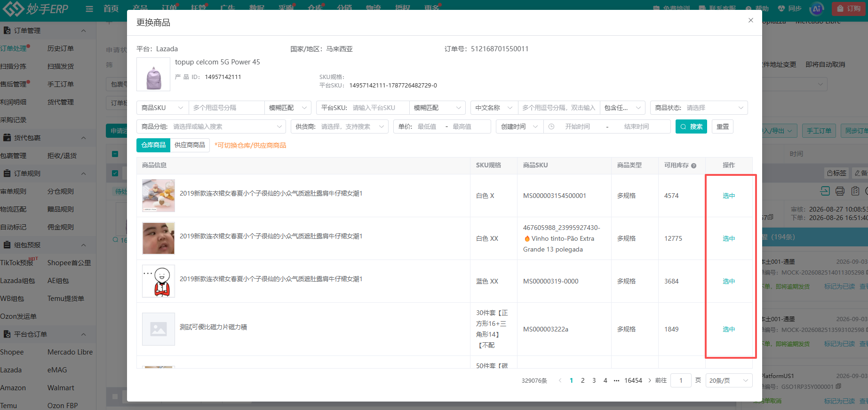Open 首页 in the top navigation
Viewport: 868px width, 410px height.
pyautogui.click(x=111, y=8)
